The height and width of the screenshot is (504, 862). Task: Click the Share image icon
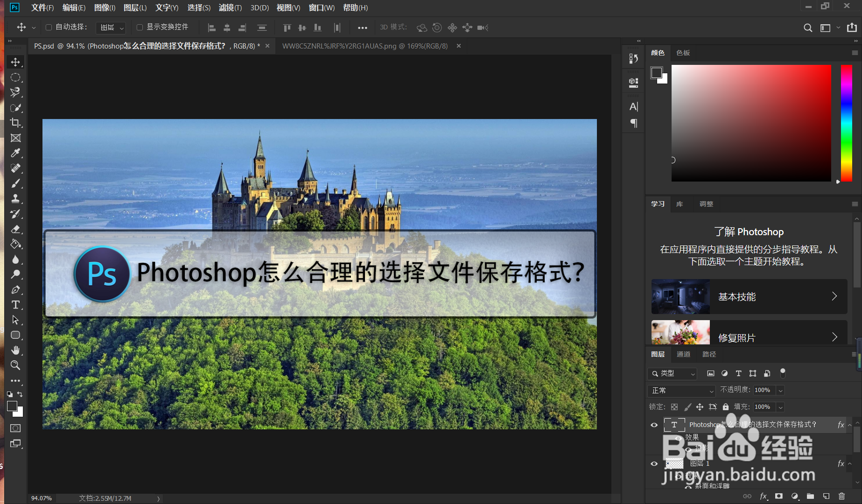(x=852, y=28)
